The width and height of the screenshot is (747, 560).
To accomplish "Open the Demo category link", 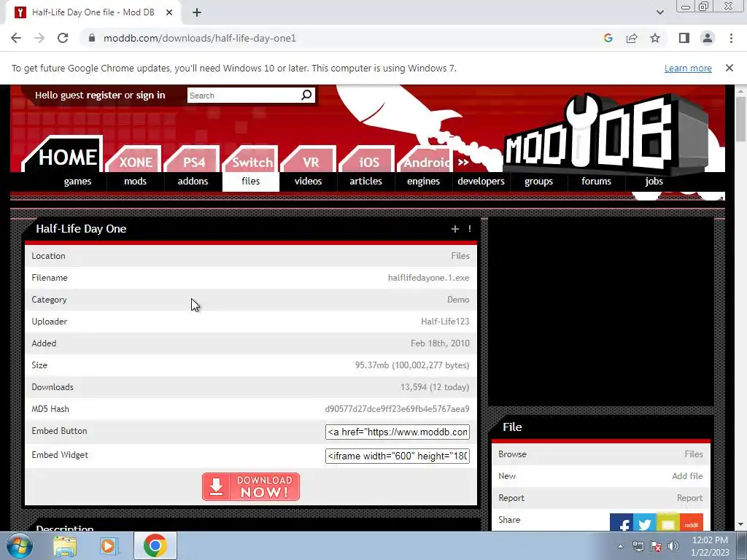I will click(x=458, y=300).
